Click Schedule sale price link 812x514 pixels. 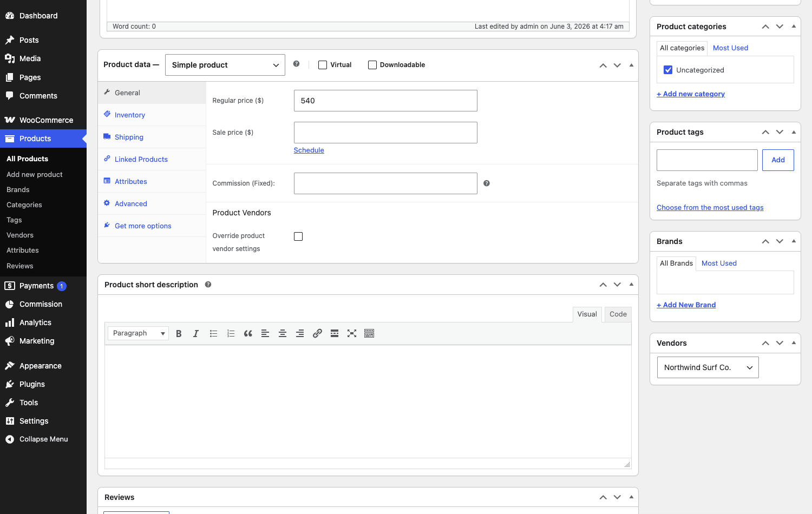point(309,150)
